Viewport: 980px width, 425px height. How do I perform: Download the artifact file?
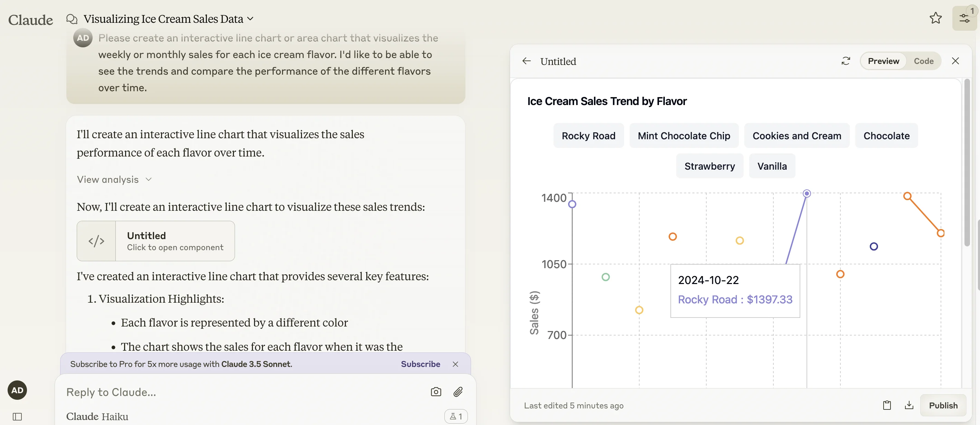[x=909, y=405]
